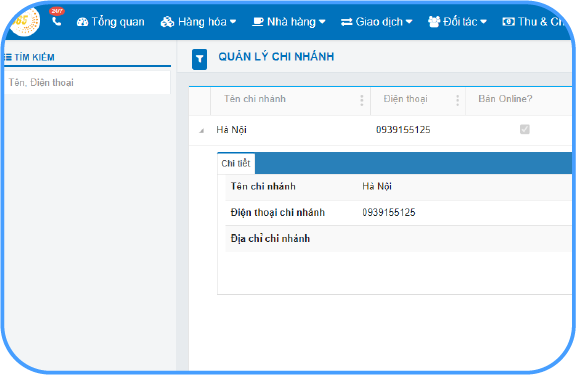Collapse the Hà Nội branch row
Screen dimensions: 576x375
click(201, 131)
